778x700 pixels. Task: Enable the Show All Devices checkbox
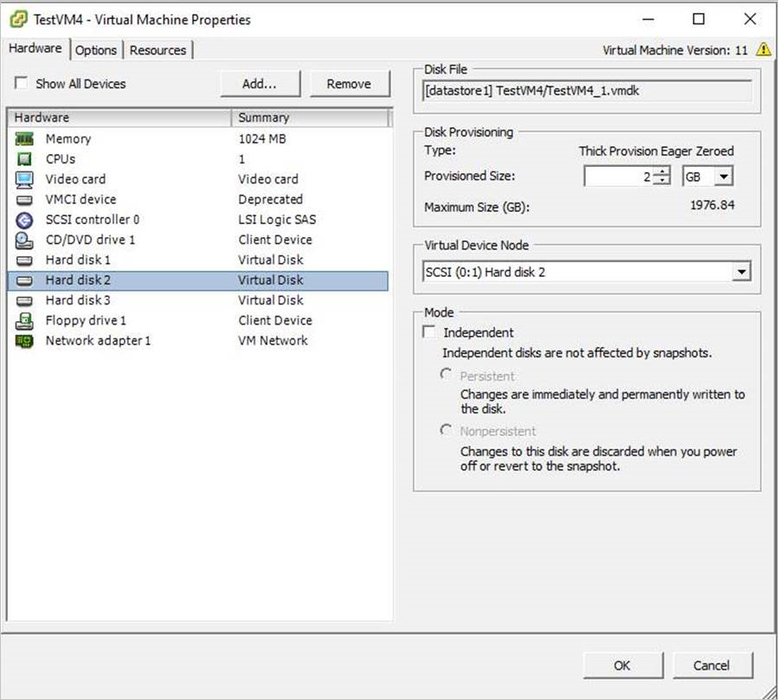click(x=21, y=83)
